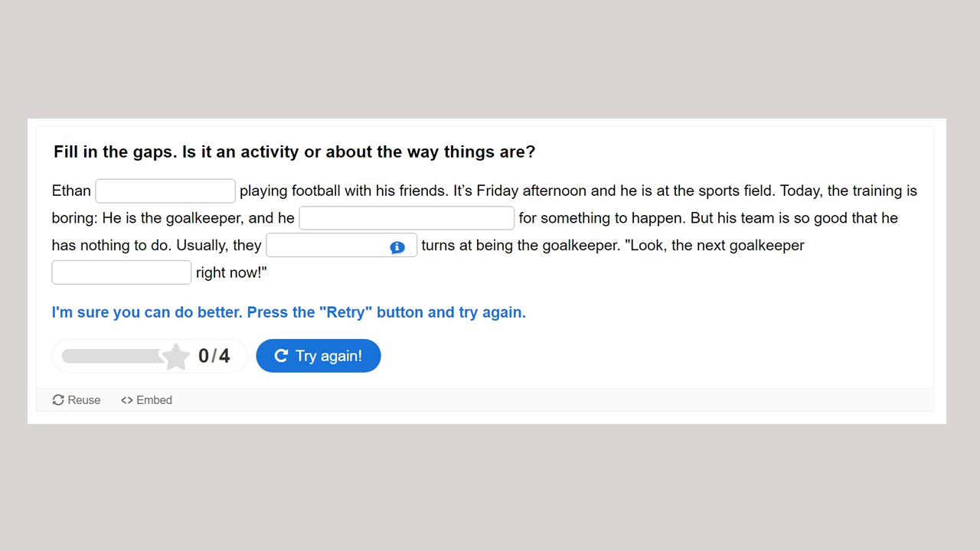Click the words "right now!" after the last gap
This screenshot has height=551, width=980.
click(x=231, y=273)
